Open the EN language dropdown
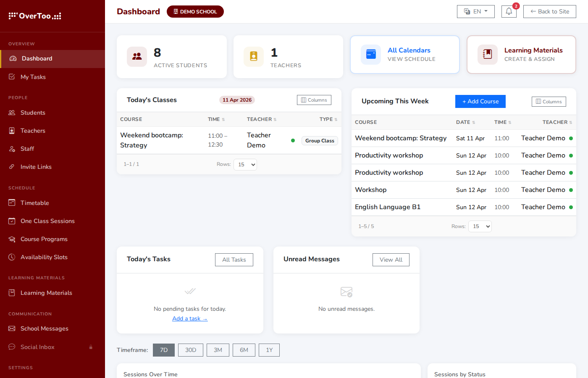This screenshot has height=378, width=588. pyautogui.click(x=475, y=11)
